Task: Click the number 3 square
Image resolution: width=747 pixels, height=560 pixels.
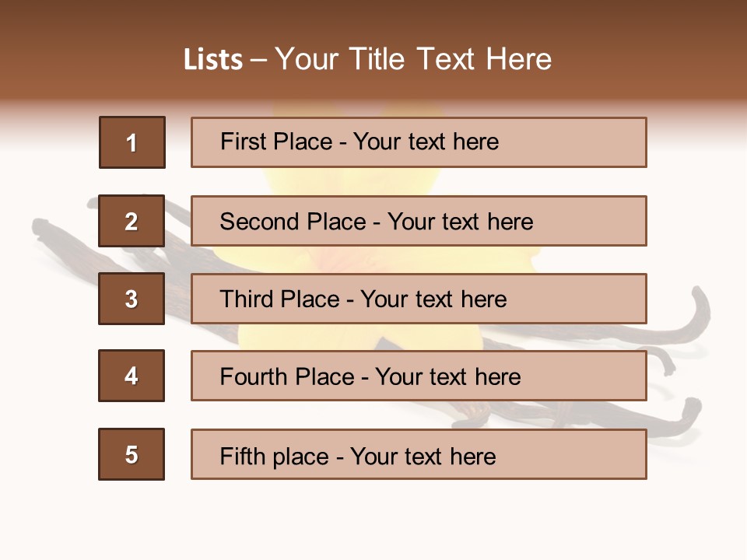Action: click(x=132, y=299)
